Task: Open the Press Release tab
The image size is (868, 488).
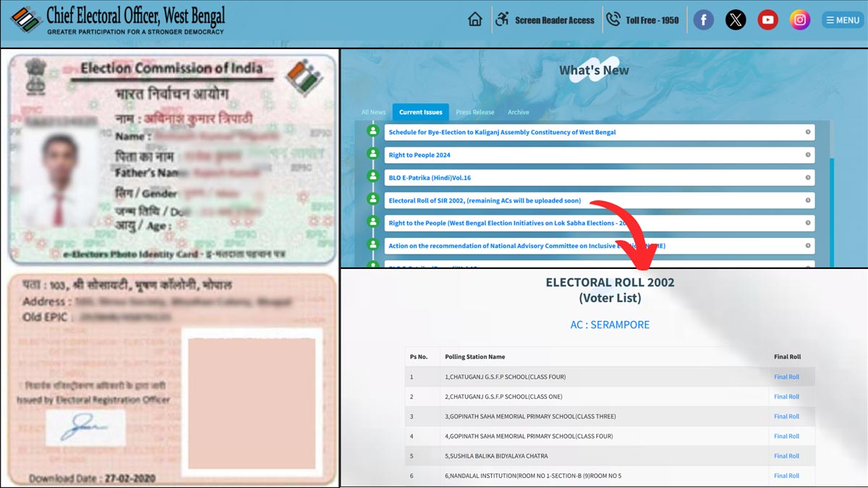Action: [475, 112]
